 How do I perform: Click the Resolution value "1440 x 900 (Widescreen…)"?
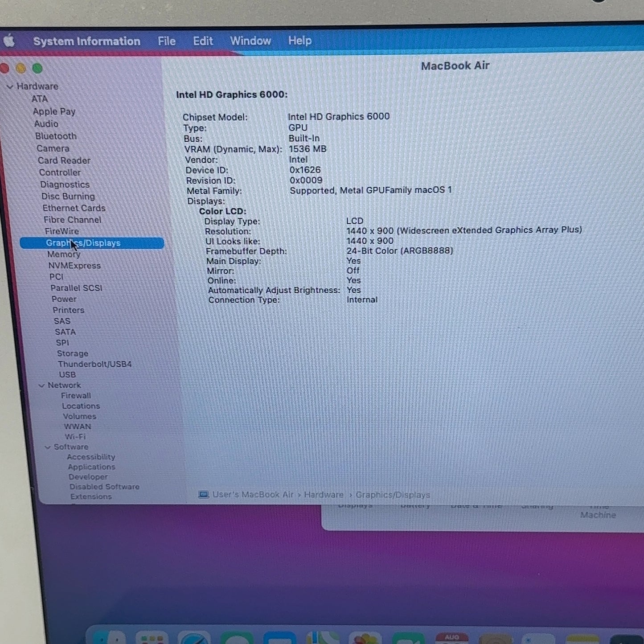point(464,230)
